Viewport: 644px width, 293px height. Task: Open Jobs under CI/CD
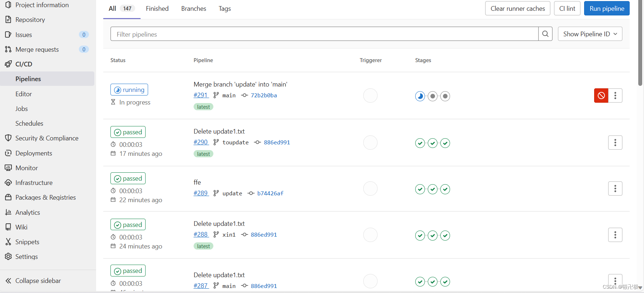point(22,109)
